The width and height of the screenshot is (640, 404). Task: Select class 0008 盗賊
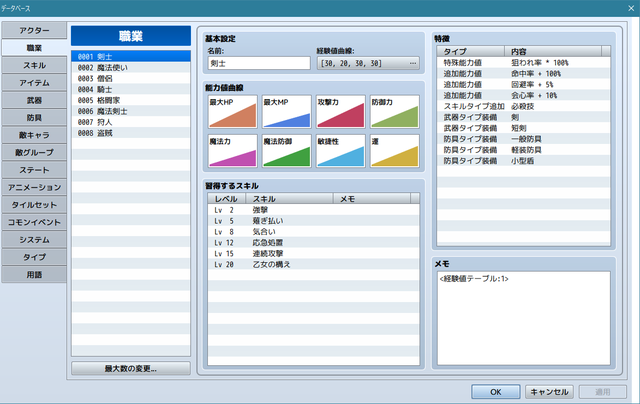point(131,133)
